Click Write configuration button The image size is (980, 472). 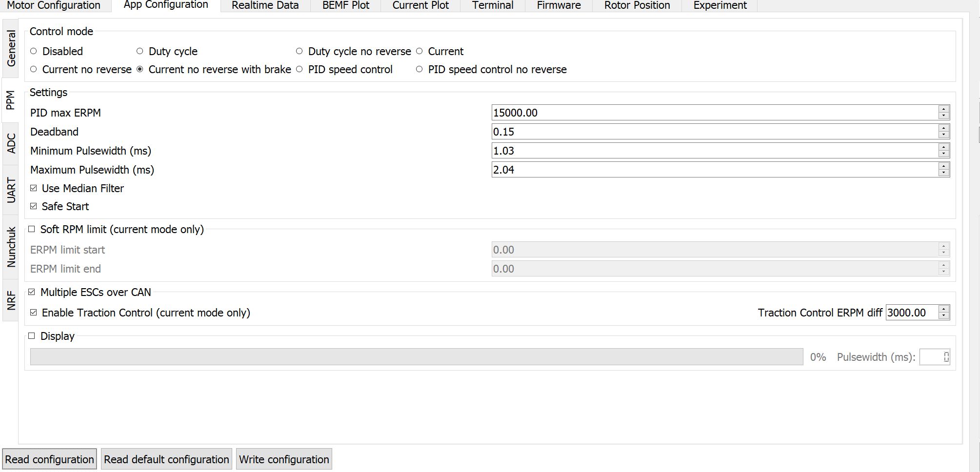pyautogui.click(x=284, y=459)
